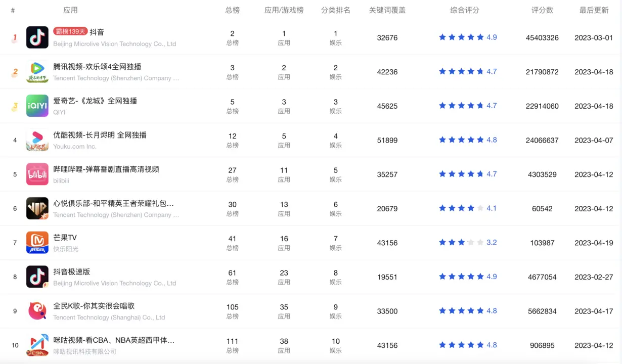Open the bilibili app icon

coord(37,174)
